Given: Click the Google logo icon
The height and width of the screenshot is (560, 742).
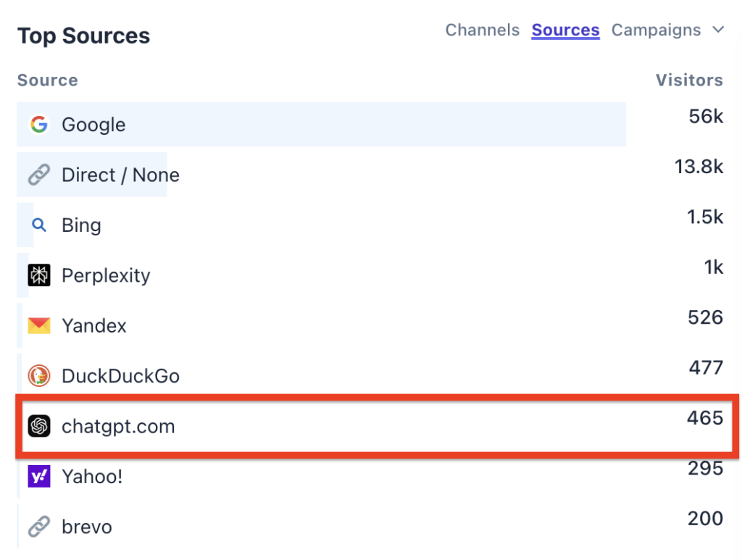Looking at the screenshot, I should point(39,125).
